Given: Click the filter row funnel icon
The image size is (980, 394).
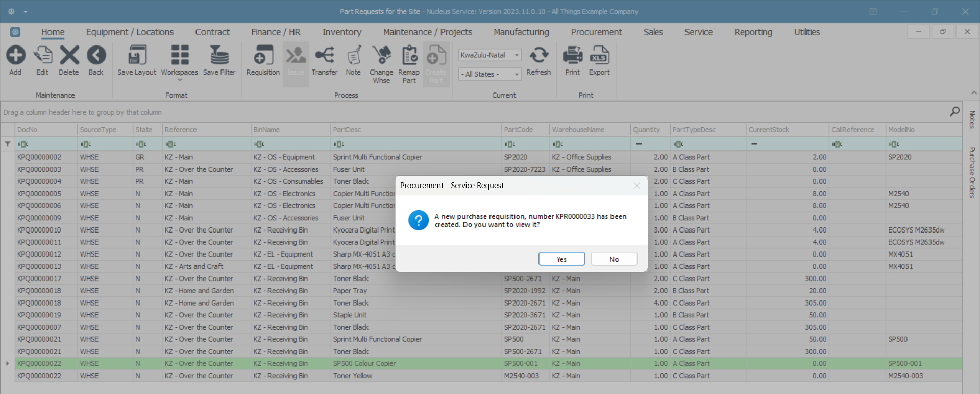Looking at the screenshot, I should 8,144.
